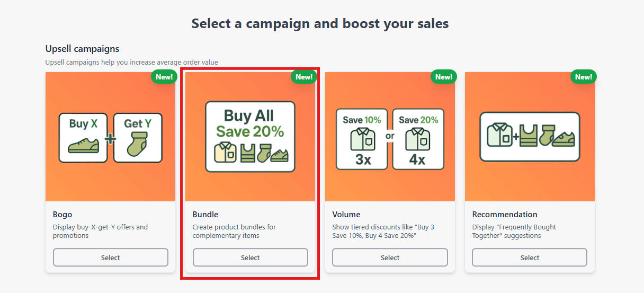The width and height of the screenshot is (644, 293).
Task: Select the Bogo campaign
Action: [x=111, y=258]
